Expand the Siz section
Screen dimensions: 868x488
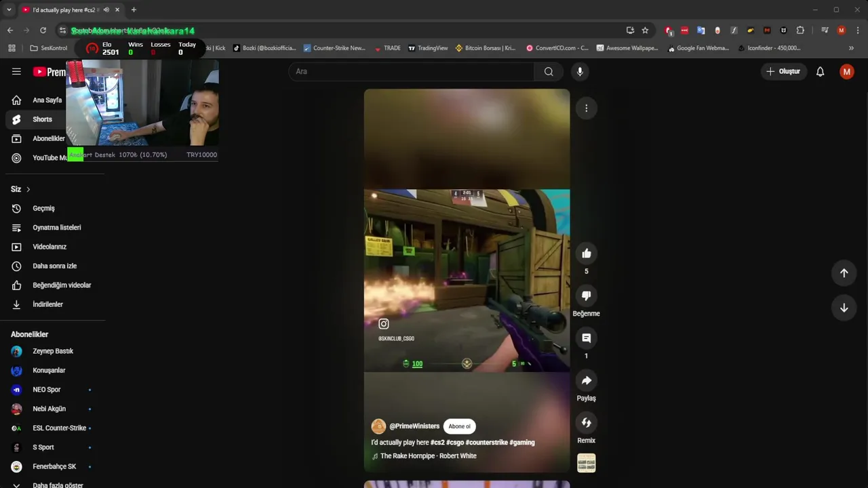pos(20,189)
